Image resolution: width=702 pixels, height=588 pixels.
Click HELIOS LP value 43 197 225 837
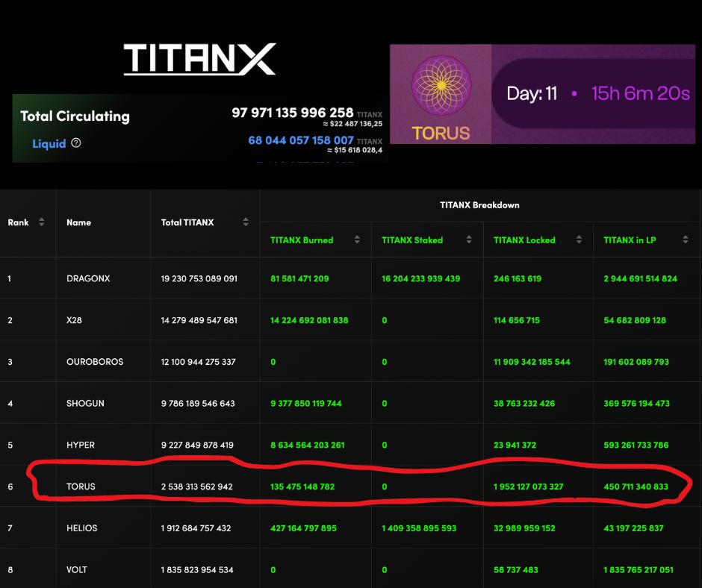(x=633, y=528)
